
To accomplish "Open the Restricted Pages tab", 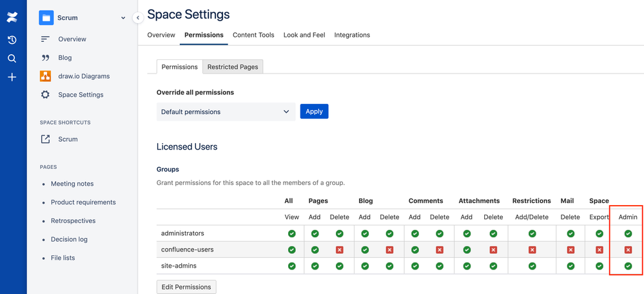I will pyautogui.click(x=233, y=66).
